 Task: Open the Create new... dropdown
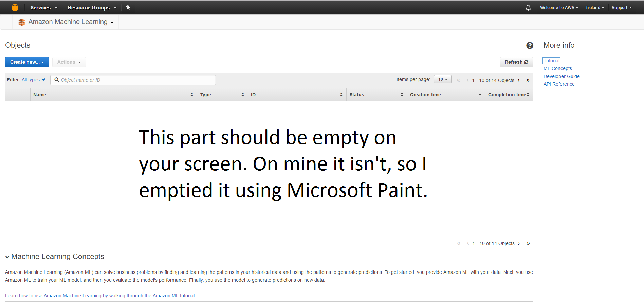27,62
